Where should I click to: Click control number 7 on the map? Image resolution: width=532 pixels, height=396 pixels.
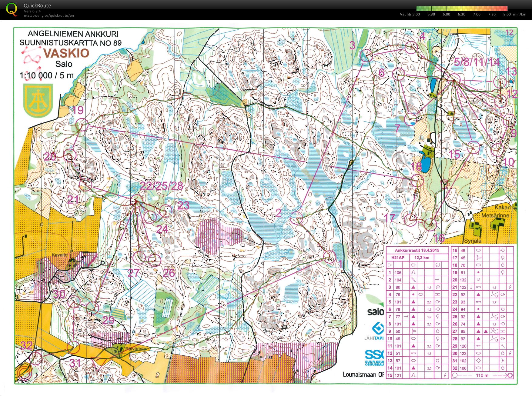398,128
